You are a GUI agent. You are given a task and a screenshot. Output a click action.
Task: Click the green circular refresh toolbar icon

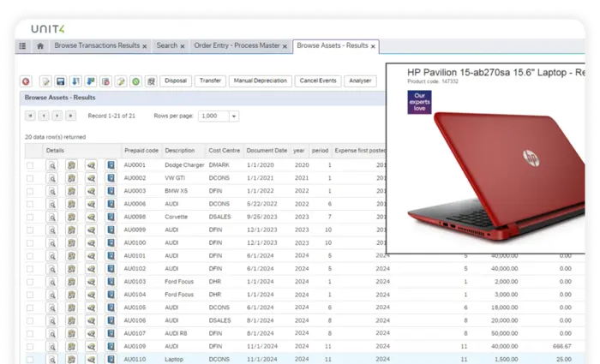point(135,81)
